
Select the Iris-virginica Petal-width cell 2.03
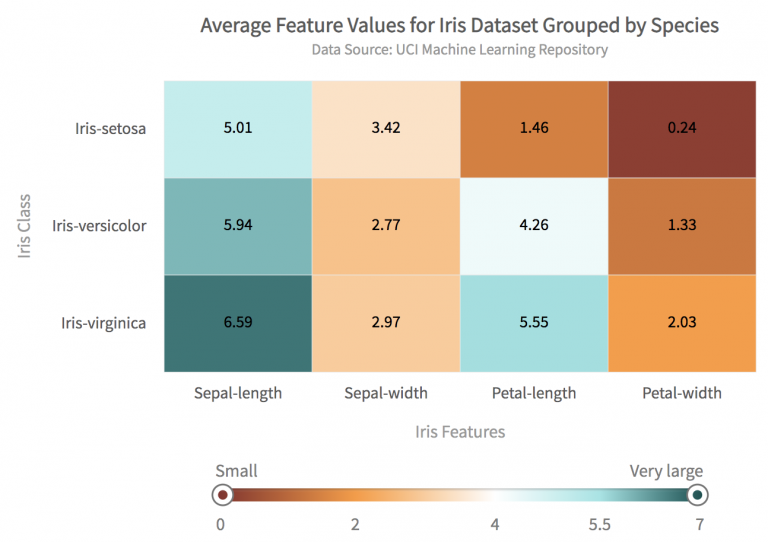[x=682, y=322]
